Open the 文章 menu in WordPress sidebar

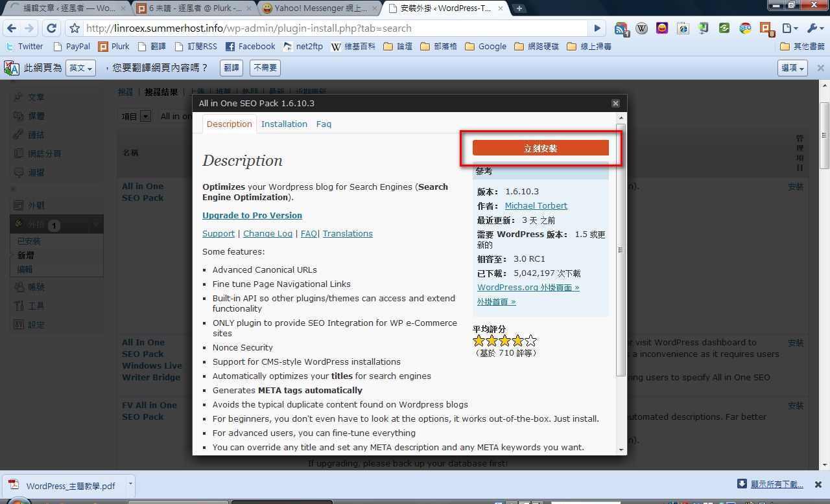point(36,97)
